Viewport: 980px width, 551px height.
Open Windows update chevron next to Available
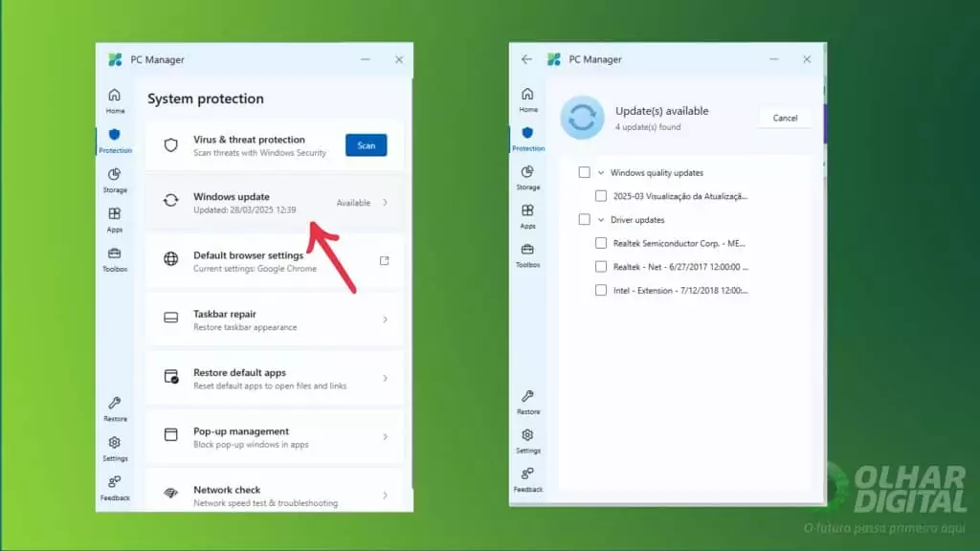click(385, 203)
